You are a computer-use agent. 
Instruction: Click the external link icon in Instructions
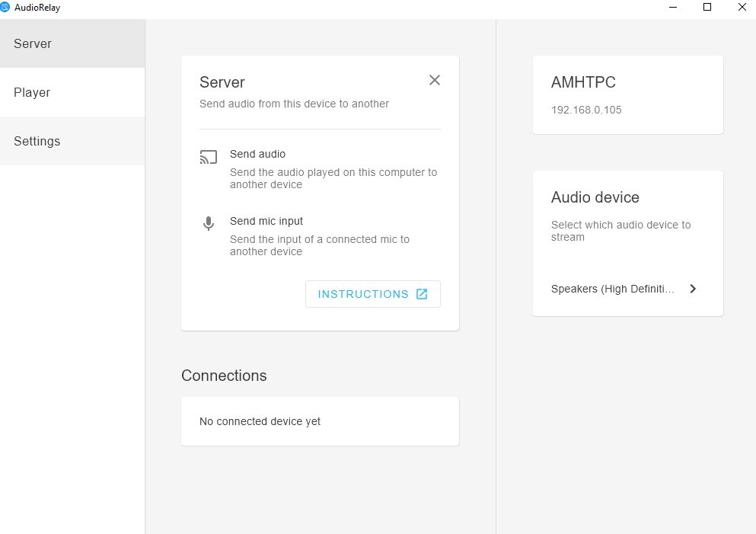click(422, 294)
